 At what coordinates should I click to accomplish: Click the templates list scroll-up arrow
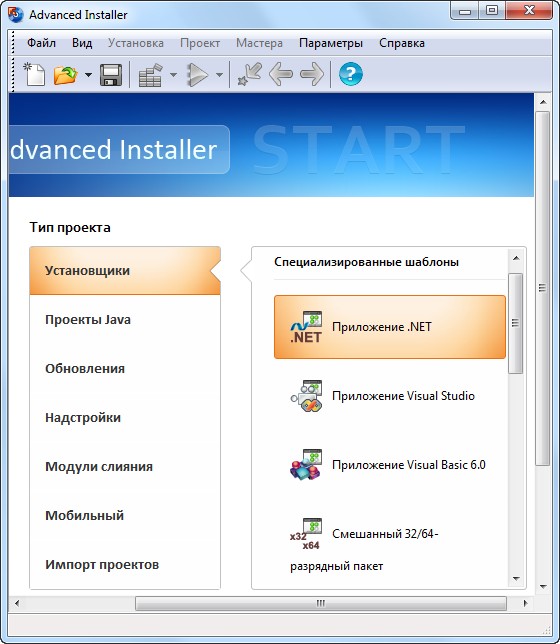coord(516,258)
